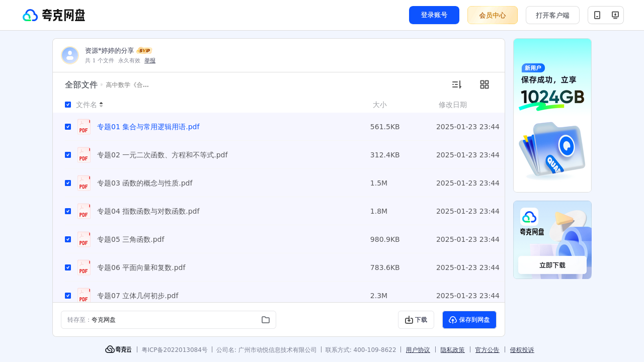Uncheck 专题02 一元二次函数 checkbox
The image size is (644, 362).
68,155
